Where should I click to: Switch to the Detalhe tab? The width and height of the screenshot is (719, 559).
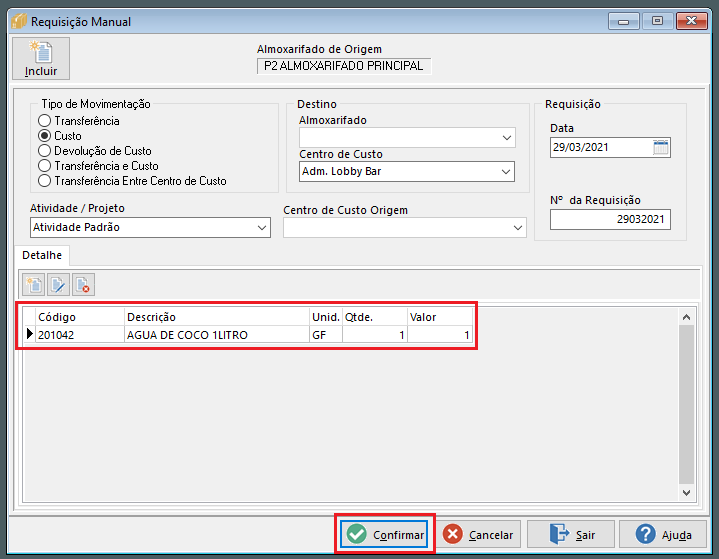(x=42, y=255)
